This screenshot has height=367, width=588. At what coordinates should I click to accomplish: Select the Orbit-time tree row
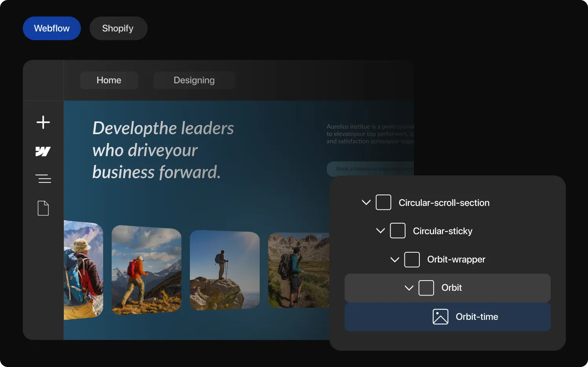coord(448,317)
